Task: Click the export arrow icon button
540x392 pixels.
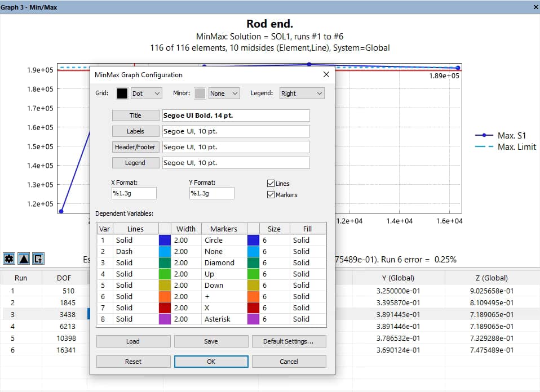Action: pyautogui.click(x=38, y=259)
